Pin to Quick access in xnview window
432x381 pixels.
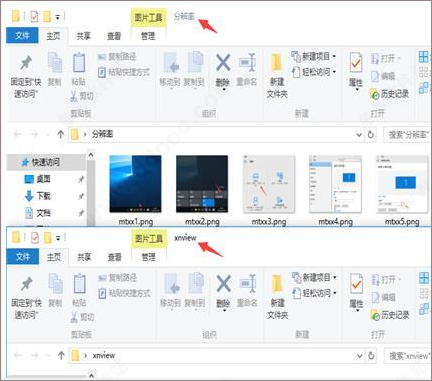(x=27, y=298)
